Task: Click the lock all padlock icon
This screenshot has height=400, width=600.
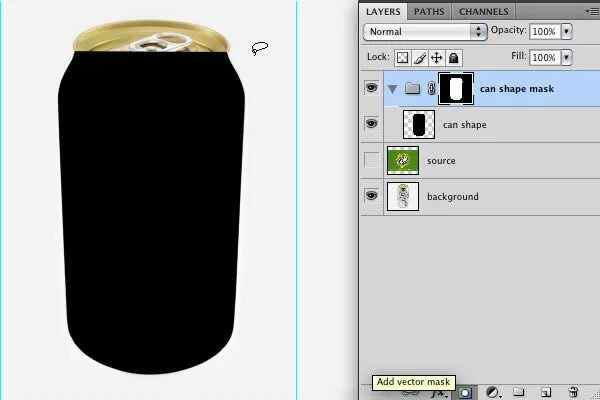Action: pos(453,58)
